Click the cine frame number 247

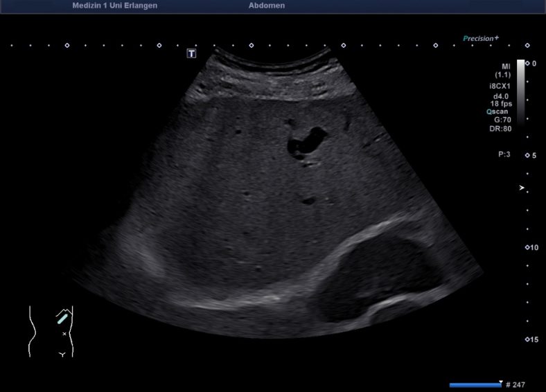[516, 384]
